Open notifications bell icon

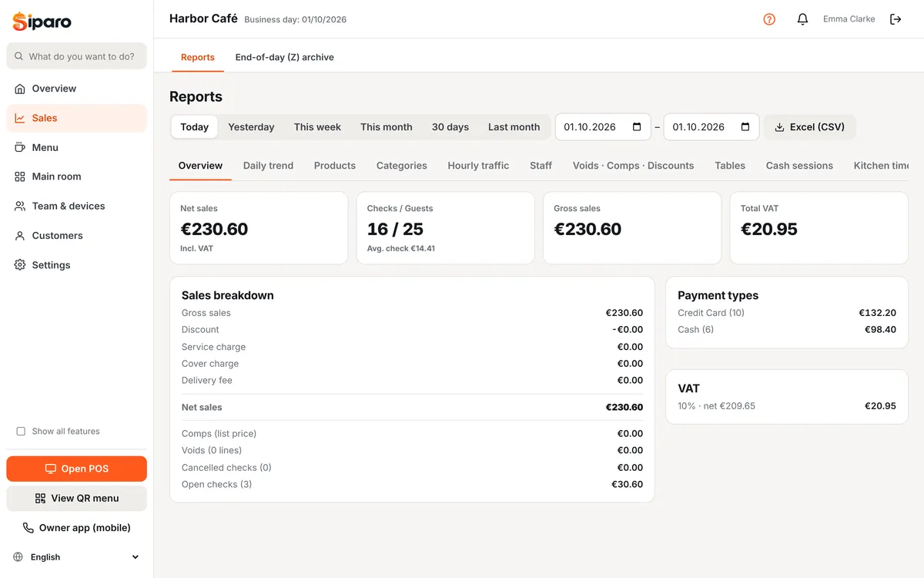pos(802,19)
